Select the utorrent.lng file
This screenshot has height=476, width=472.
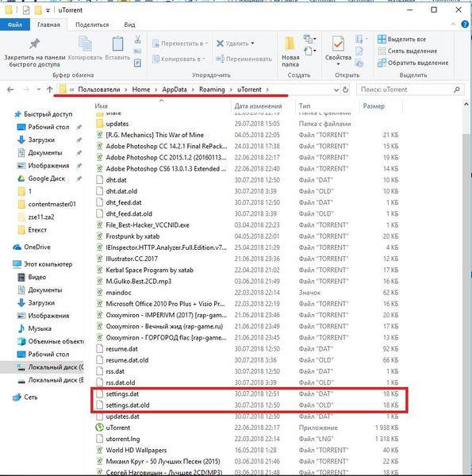249,439
